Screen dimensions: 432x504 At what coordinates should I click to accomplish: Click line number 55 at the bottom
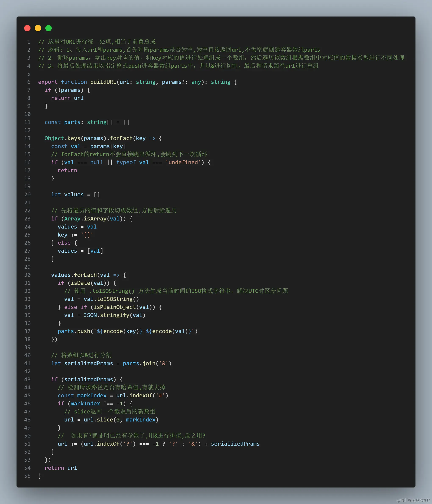click(x=27, y=476)
